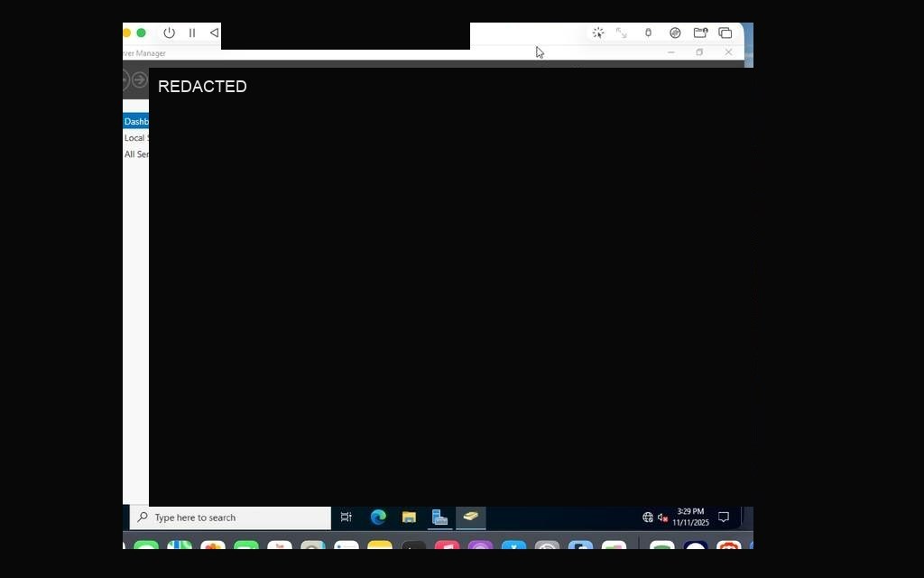The image size is (924, 578).
Task: Open the shared folder icon in VM toolbar
Action: (x=700, y=33)
